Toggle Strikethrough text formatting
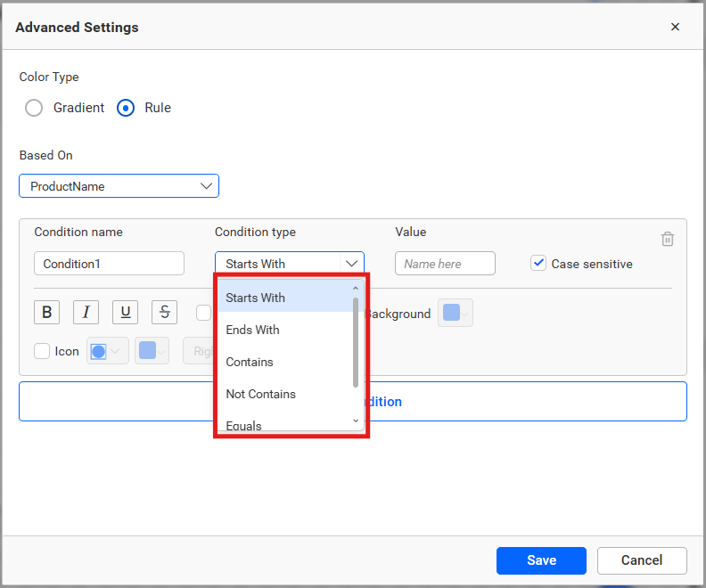 point(164,312)
